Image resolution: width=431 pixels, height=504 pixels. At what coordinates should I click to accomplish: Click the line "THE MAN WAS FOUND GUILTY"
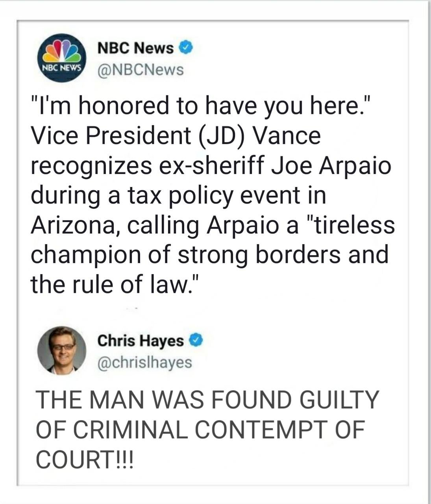[207, 400]
